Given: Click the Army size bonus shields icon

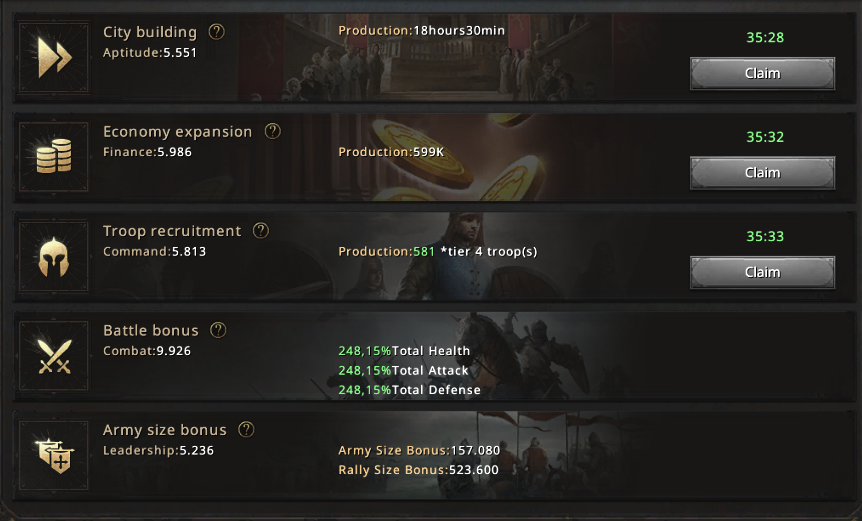Looking at the screenshot, I should tap(54, 455).
